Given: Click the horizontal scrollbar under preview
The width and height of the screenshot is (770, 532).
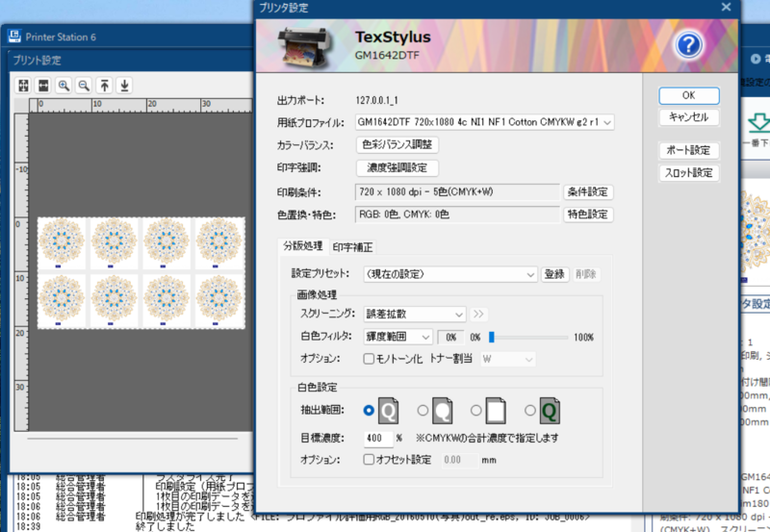Looking at the screenshot, I should (133, 439).
